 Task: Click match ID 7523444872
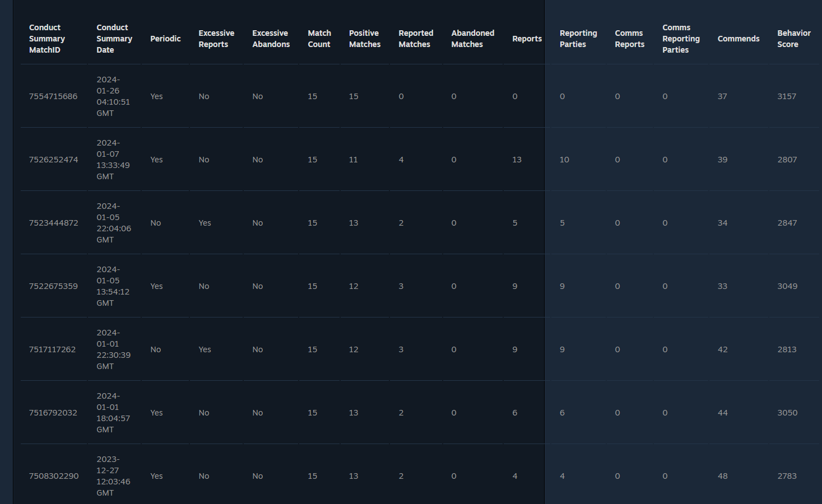coord(53,223)
